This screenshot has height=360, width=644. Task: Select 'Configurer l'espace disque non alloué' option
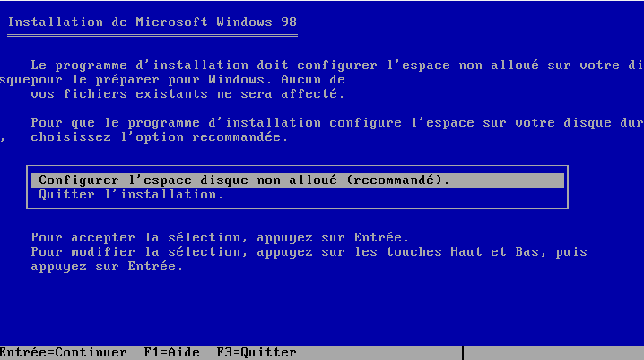[x=242, y=180]
